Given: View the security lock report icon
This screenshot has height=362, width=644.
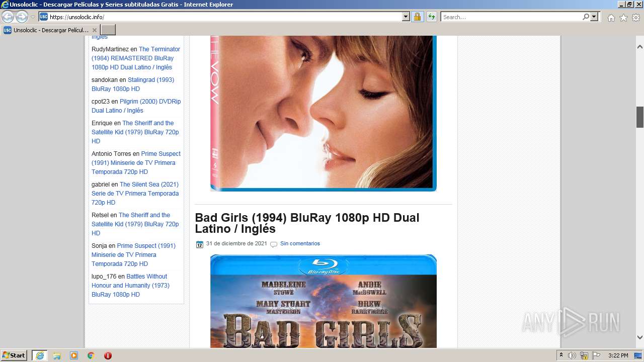Looking at the screenshot, I should pyautogui.click(x=417, y=17).
